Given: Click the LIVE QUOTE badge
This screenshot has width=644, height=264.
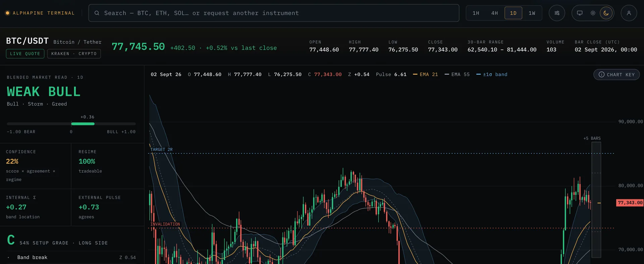Looking at the screenshot, I should pos(25,54).
